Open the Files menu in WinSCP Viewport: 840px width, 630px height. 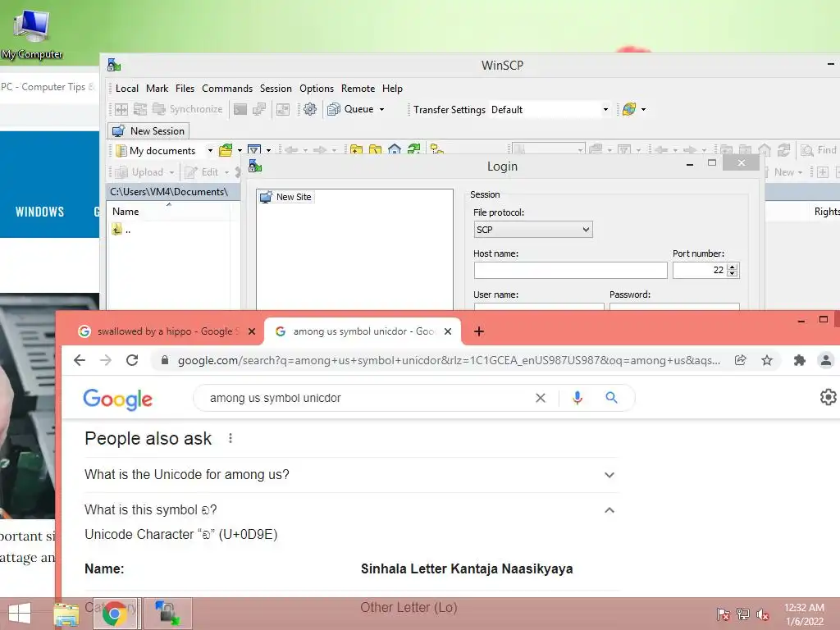click(x=185, y=89)
